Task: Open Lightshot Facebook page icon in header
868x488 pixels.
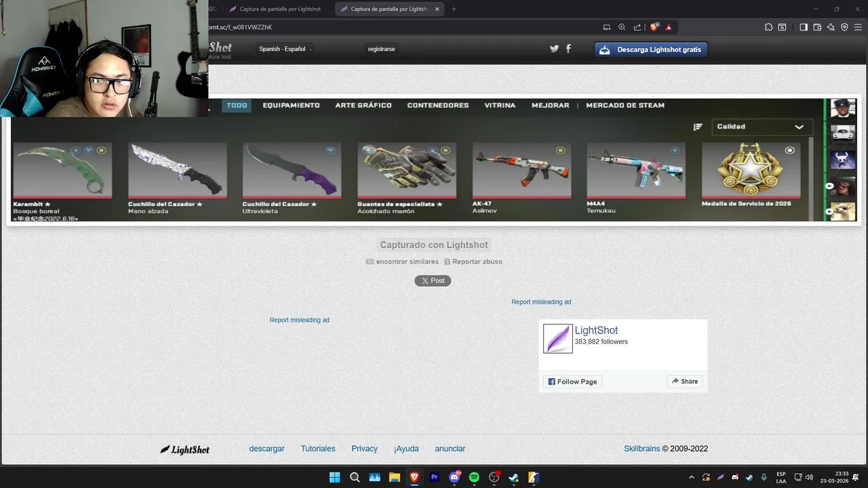Action: [x=568, y=49]
